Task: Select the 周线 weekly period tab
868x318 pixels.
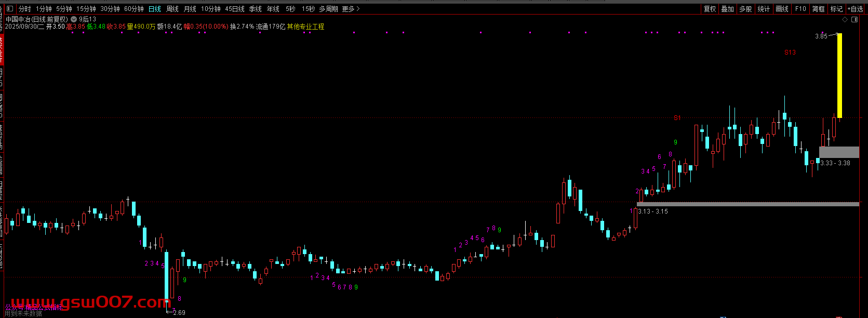Action: [x=172, y=9]
